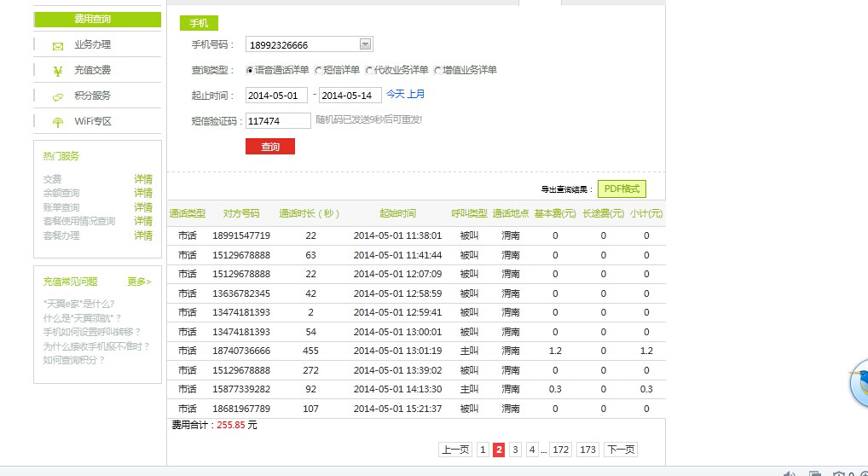Choose the 增值业务详单 radio option

click(437, 70)
